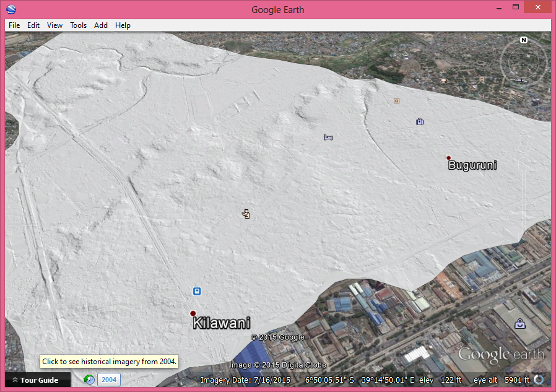Click the school graduation cap icon

443,81
